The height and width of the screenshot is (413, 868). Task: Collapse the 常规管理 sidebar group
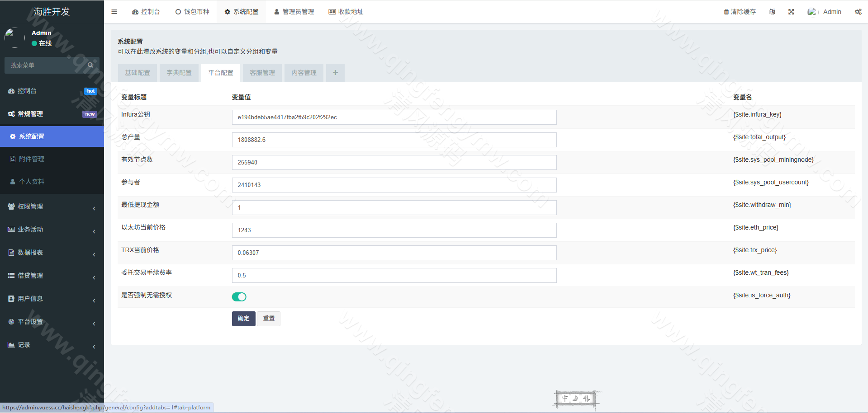(52, 114)
